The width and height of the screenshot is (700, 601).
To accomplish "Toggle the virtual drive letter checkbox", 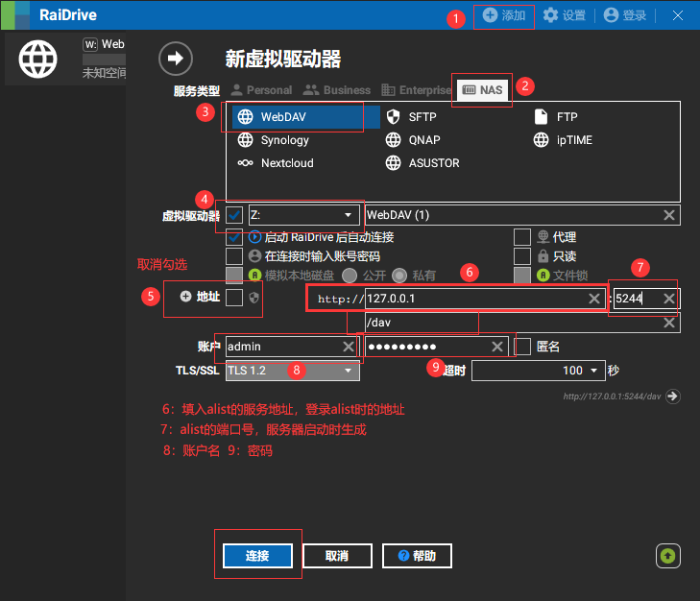I will (x=234, y=215).
